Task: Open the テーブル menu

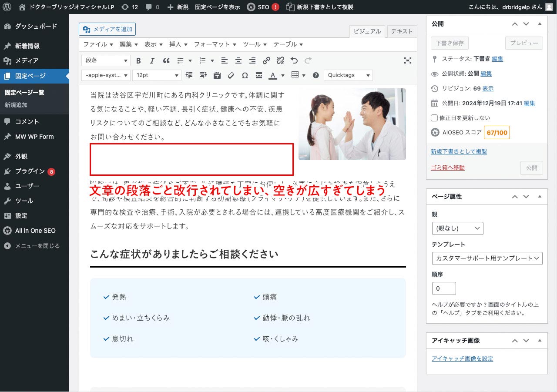Action: coord(288,44)
